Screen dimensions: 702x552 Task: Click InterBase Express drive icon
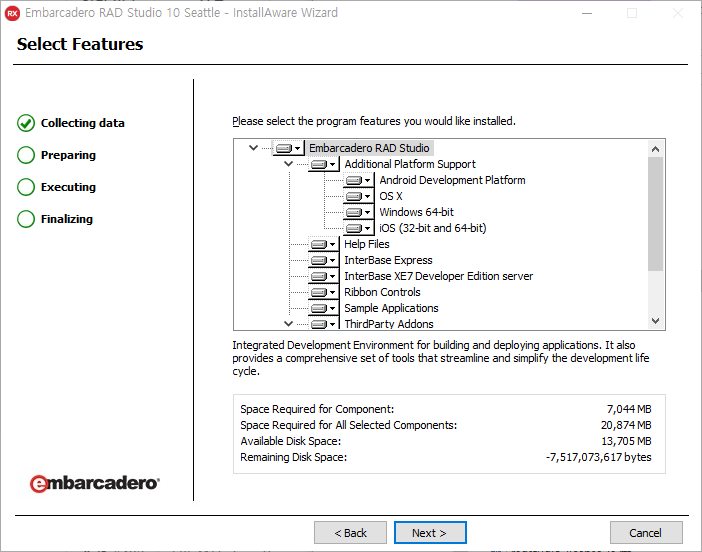tap(322, 261)
